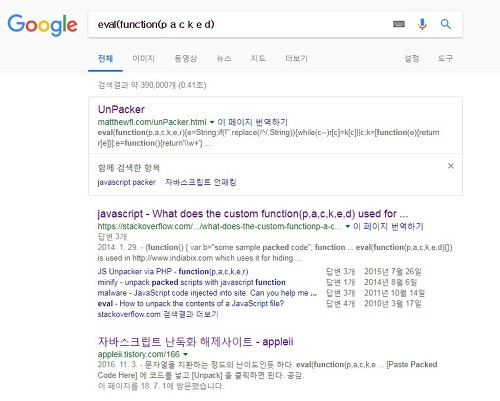Click 이 페이지 번역하기 for UnPacker result

tap(252, 122)
